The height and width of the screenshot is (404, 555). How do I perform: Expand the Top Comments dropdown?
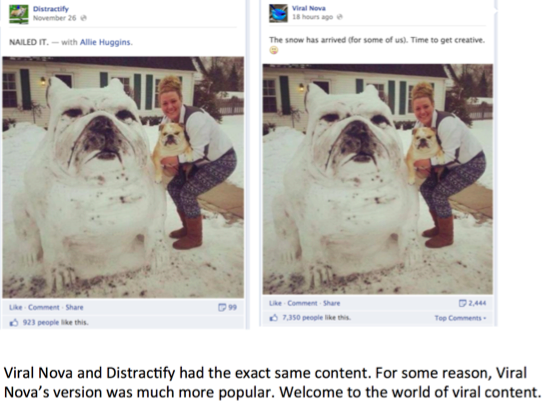[x=460, y=318]
